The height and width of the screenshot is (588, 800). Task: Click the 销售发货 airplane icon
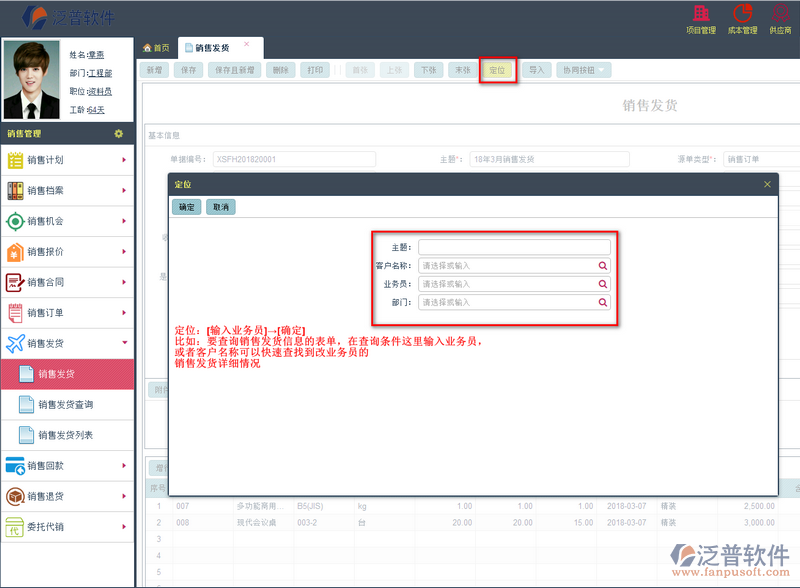point(15,344)
